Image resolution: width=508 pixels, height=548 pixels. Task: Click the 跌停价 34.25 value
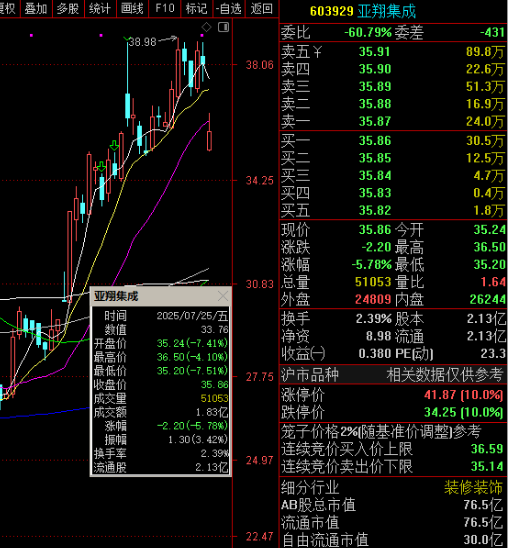click(464, 413)
